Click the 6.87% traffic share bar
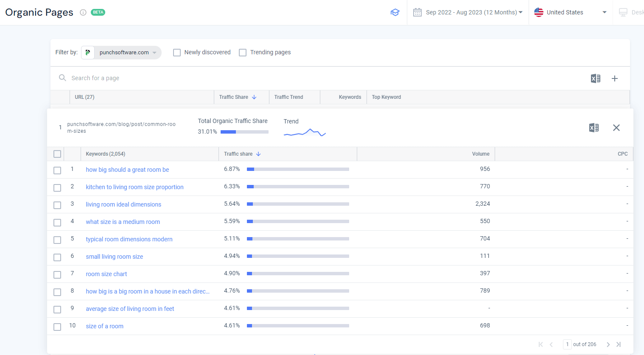Viewport: 644px width, 355px height. (x=298, y=169)
